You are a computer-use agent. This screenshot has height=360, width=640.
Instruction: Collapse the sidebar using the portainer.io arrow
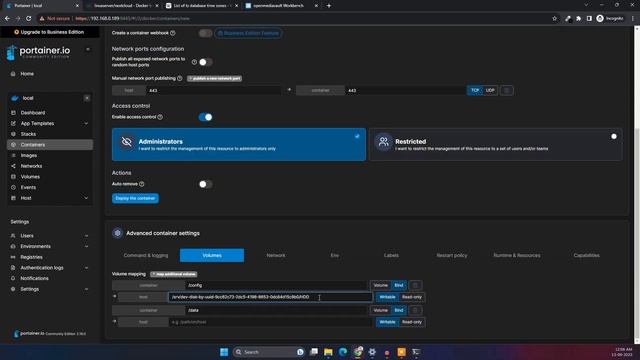(88, 49)
